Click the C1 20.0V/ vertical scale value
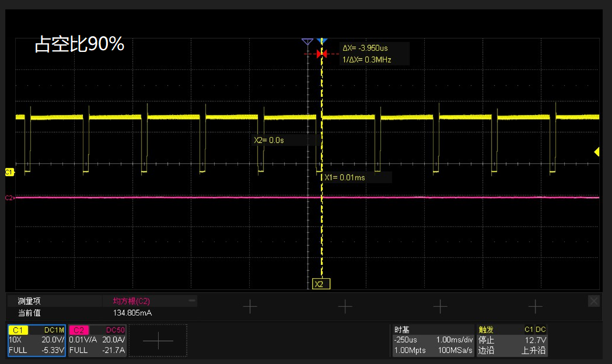Screen dimensions: 612x364 click(x=53, y=340)
